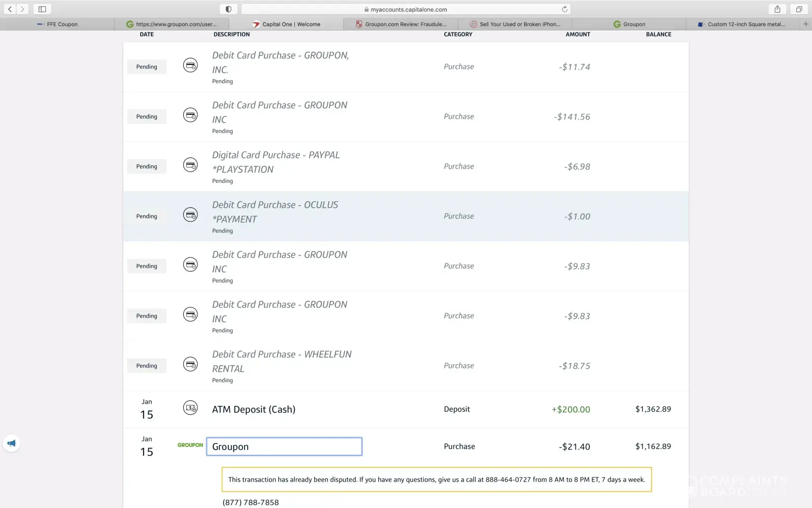The width and height of the screenshot is (812, 508).
Task: Switch to the FFE Coupon tab
Action: coord(57,24)
